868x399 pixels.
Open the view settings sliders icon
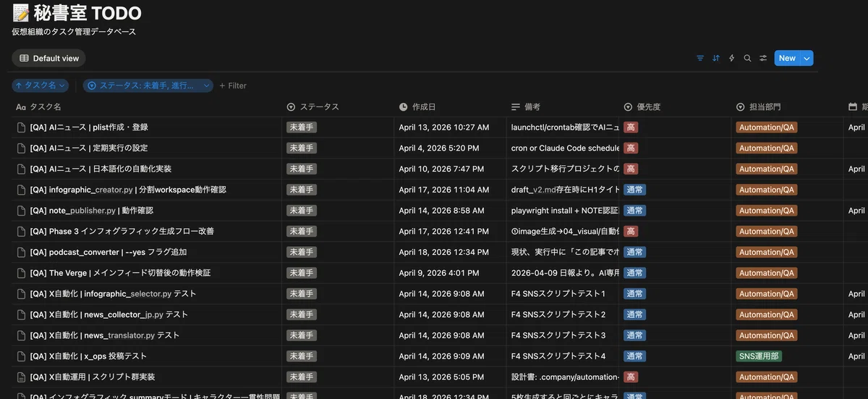click(x=763, y=58)
